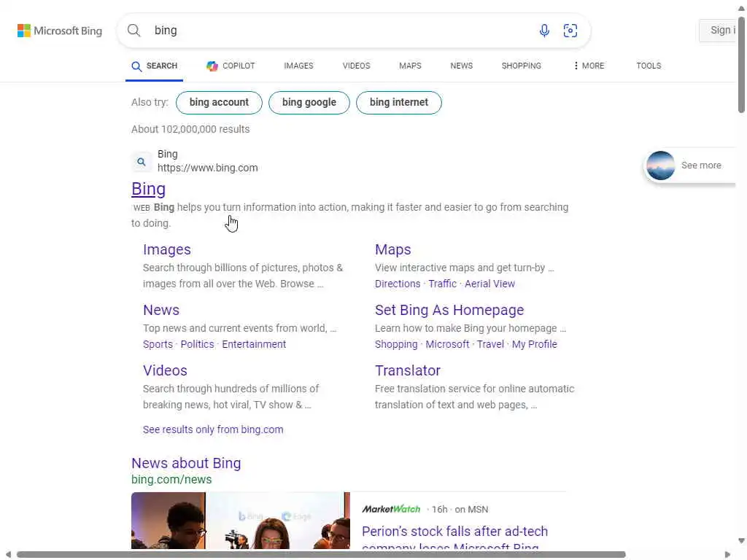Open the Entertainment link
747x560 pixels.
click(x=254, y=344)
